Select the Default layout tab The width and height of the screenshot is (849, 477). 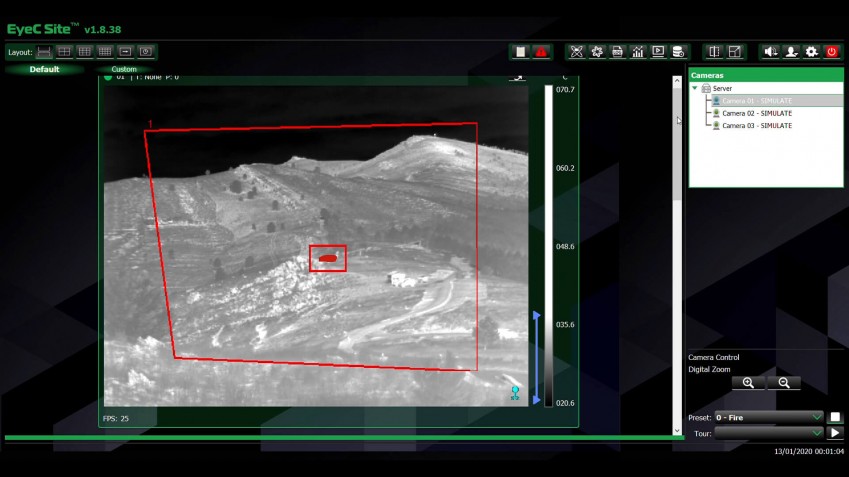click(x=44, y=70)
